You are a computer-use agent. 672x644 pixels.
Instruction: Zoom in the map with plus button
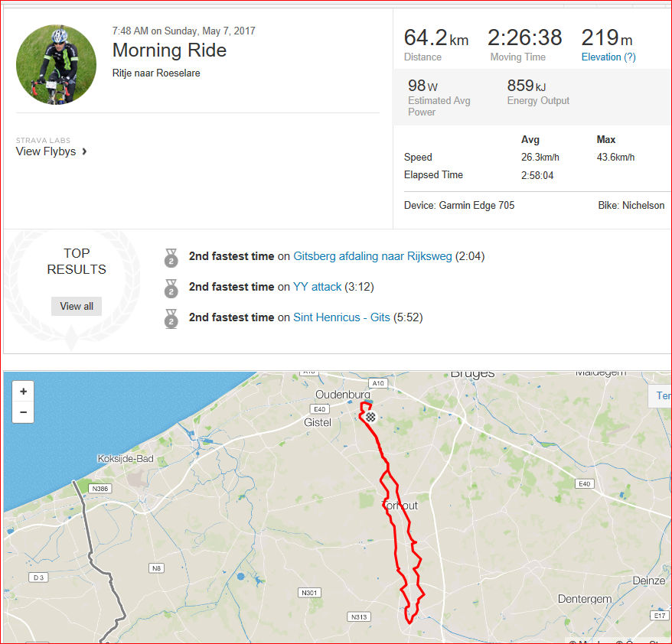coord(23,391)
